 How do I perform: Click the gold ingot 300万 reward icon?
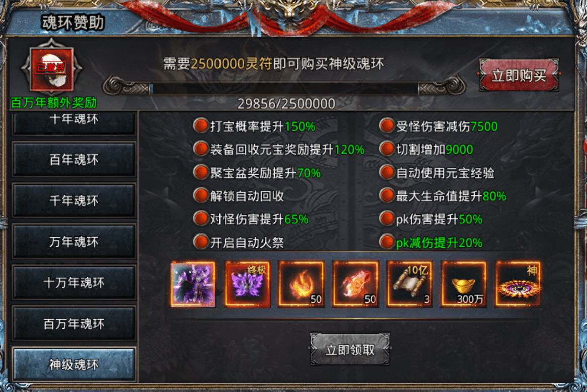point(464,284)
